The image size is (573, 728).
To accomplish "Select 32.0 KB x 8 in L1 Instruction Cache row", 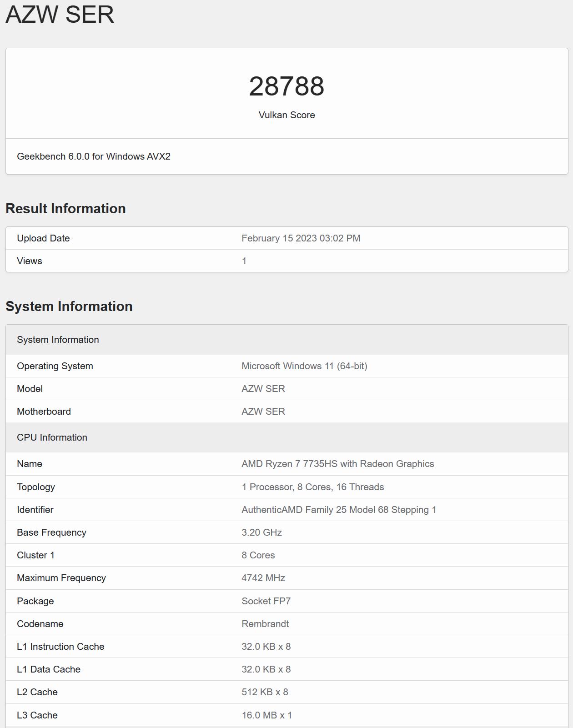I will click(x=266, y=647).
